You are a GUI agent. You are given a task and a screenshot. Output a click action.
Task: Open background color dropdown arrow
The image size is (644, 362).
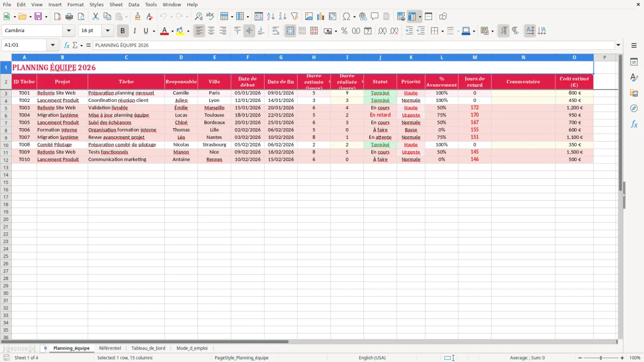(188, 31)
